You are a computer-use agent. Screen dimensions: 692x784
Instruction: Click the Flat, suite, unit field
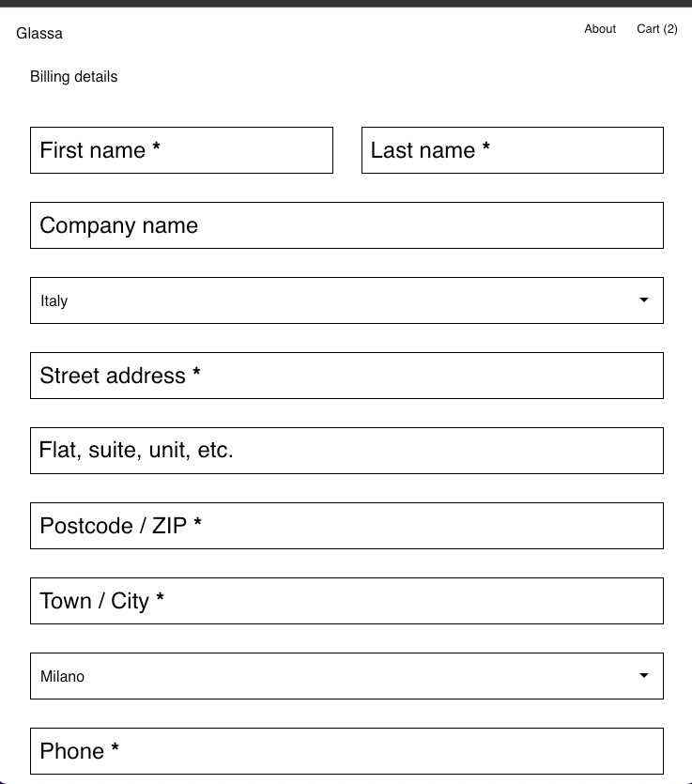tap(346, 451)
